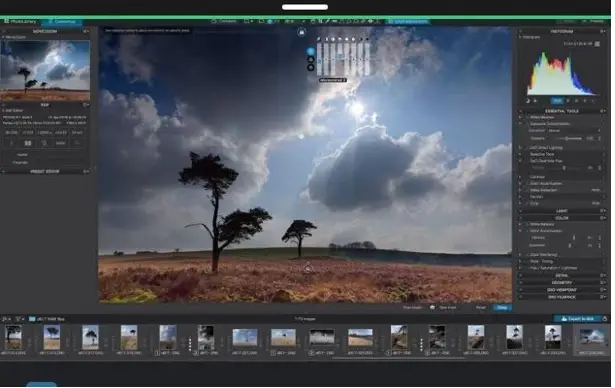Adjust the first equalizer slider bar
The width and height of the screenshot is (615, 388).
(319, 59)
